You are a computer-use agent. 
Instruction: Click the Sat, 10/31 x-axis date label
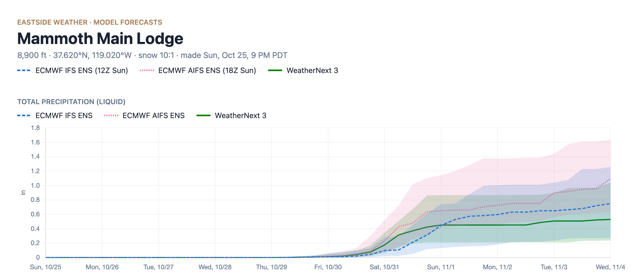click(x=384, y=267)
